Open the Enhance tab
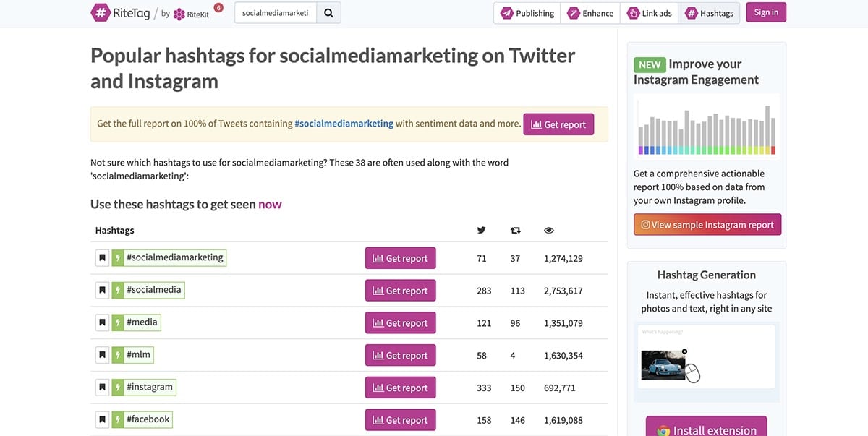This screenshot has width=868, height=436. (590, 13)
